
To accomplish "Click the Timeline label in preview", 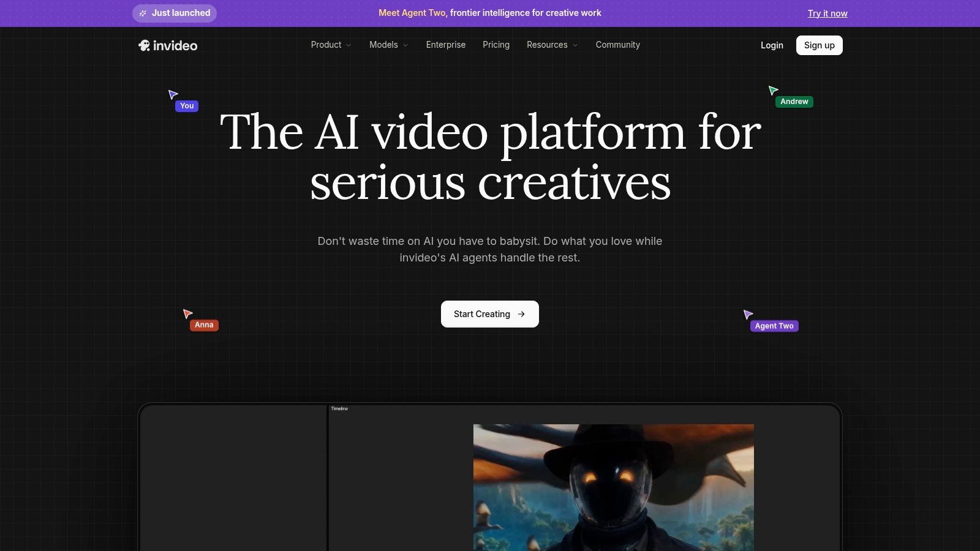I will [x=339, y=408].
